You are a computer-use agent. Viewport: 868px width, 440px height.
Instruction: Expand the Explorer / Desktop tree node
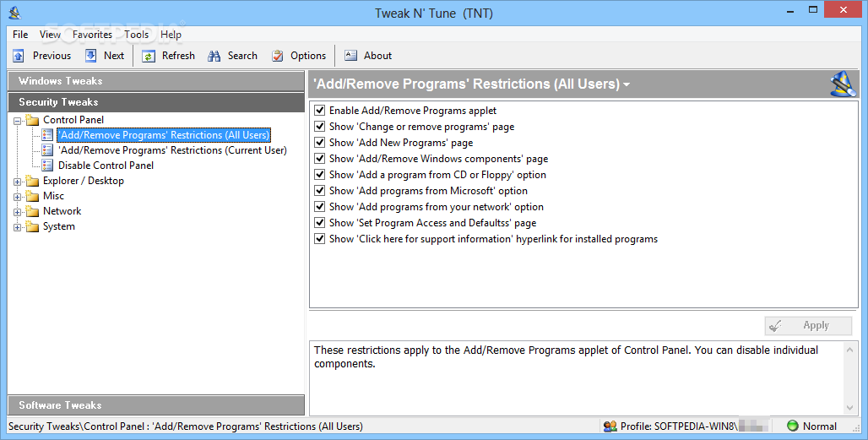[18, 182]
